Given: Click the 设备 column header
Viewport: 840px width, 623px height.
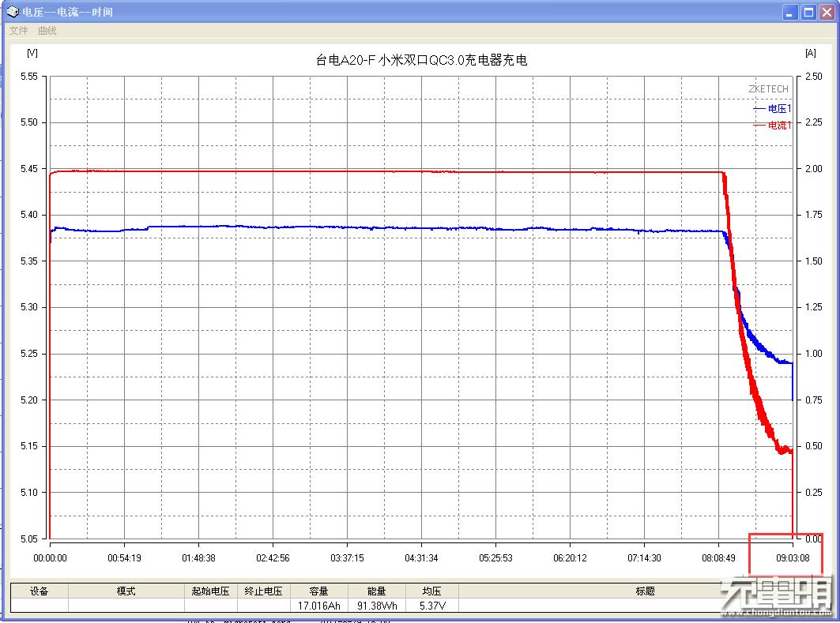Looking at the screenshot, I should point(39,591).
